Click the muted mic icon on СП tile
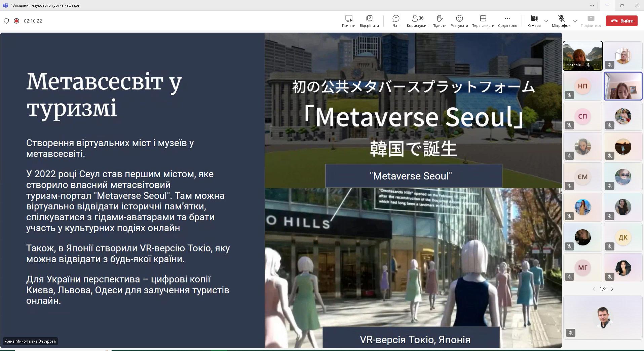 tap(569, 125)
